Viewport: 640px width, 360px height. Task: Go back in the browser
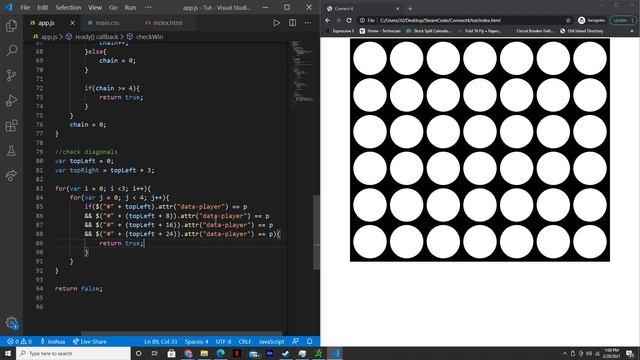[327, 20]
